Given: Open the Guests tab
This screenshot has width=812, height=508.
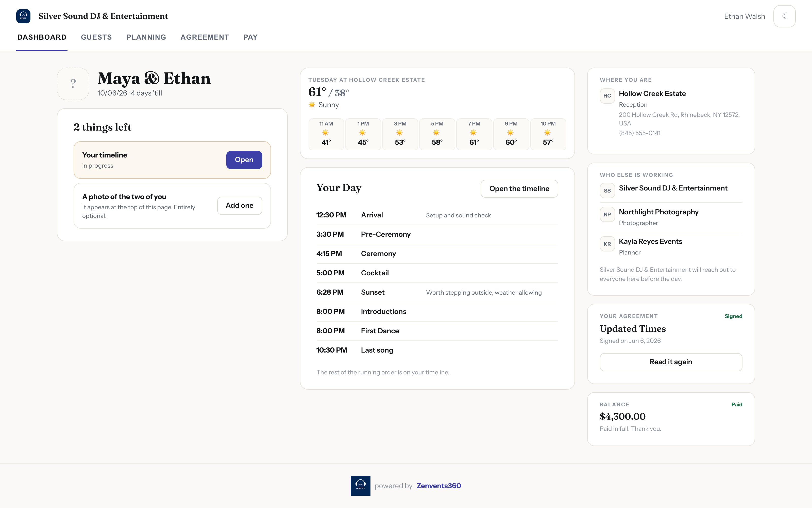Looking at the screenshot, I should [96, 37].
